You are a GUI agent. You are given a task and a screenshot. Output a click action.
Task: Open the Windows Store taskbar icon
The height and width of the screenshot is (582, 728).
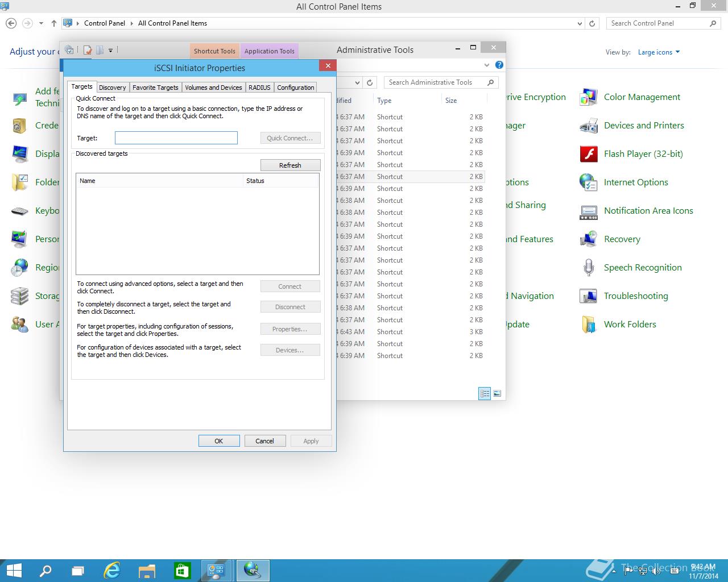pos(182,571)
